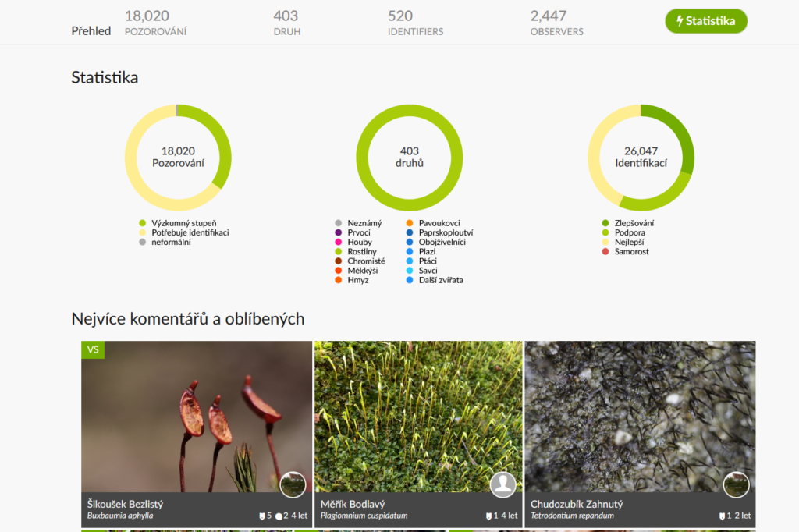Image resolution: width=799 pixels, height=532 pixels.
Task: Switch to the 403 Druh tab
Action: 286,23
